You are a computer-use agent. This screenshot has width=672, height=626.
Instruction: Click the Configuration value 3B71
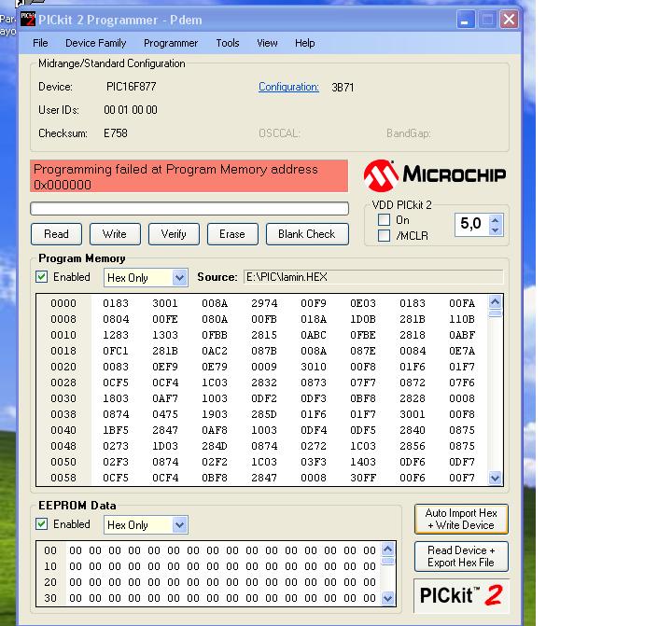343,88
